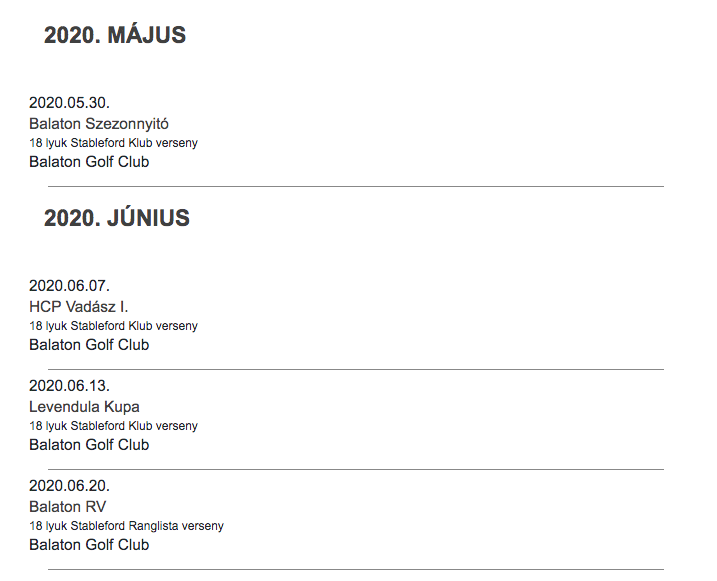This screenshot has height=581, width=717.
Task: Click Balaton Golf Club under Levendula Kupa
Action: (89, 445)
